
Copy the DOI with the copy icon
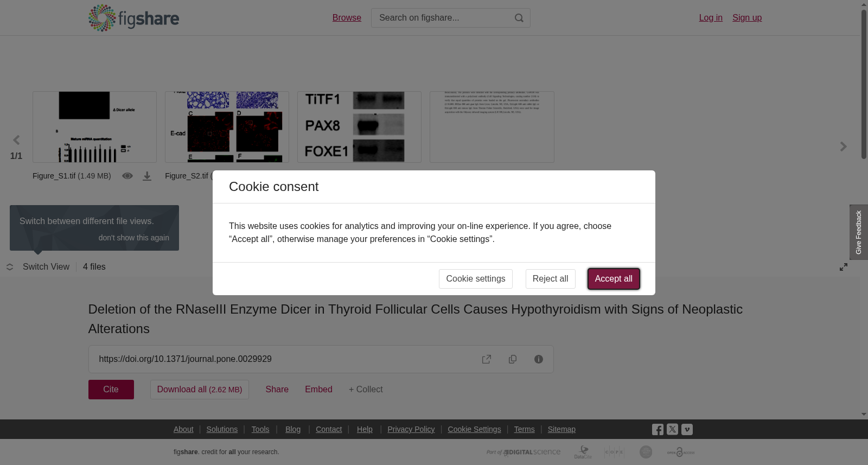(x=513, y=359)
